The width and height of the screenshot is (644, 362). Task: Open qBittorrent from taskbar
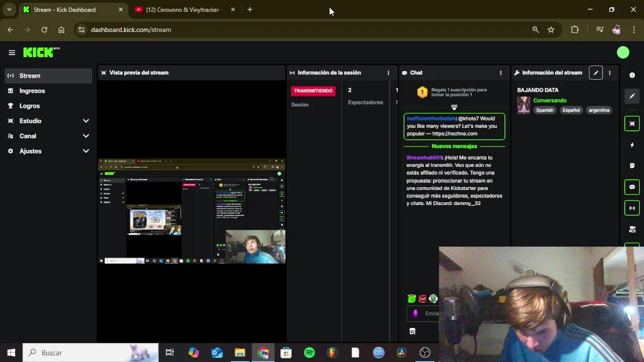pyautogui.click(x=378, y=352)
